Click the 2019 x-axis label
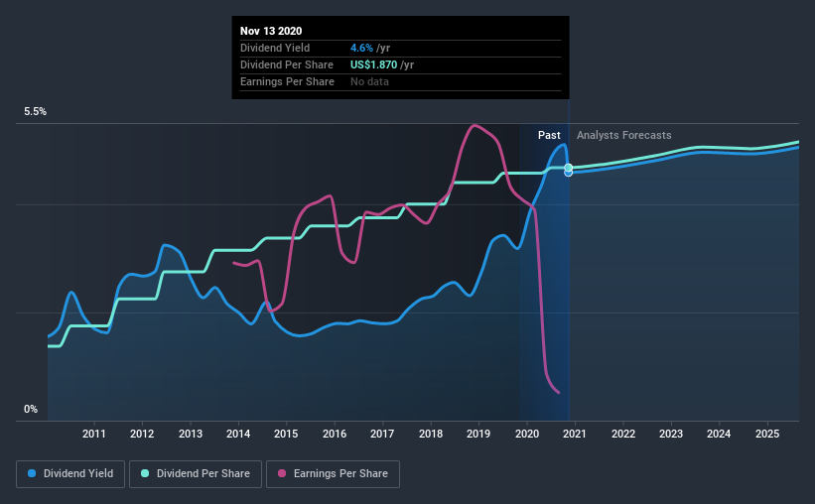Viewport: 815px width, 504px height. tap(478, 434)
